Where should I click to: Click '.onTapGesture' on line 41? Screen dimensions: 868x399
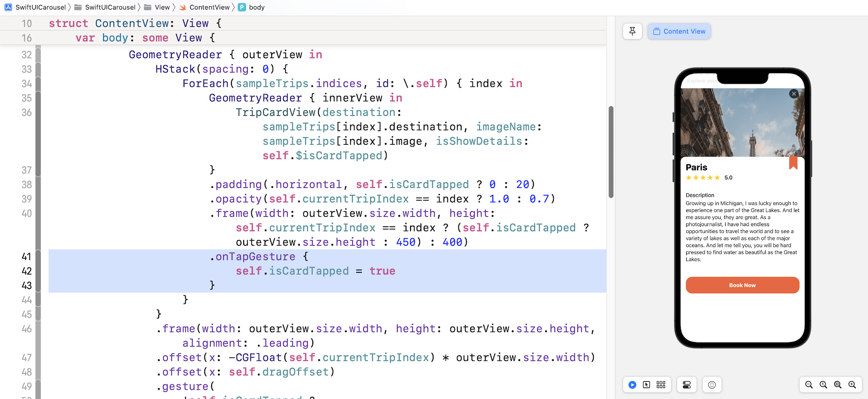pos(252,256)
